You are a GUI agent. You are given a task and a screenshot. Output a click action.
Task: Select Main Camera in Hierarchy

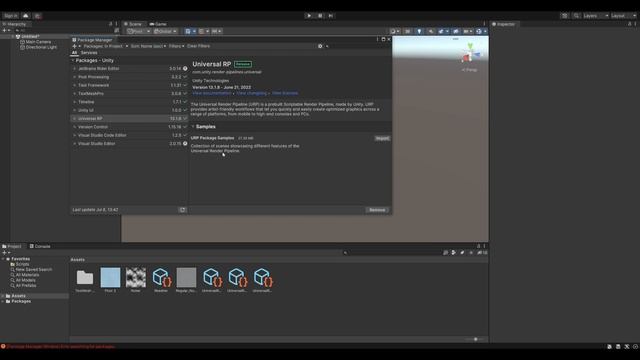38,42
